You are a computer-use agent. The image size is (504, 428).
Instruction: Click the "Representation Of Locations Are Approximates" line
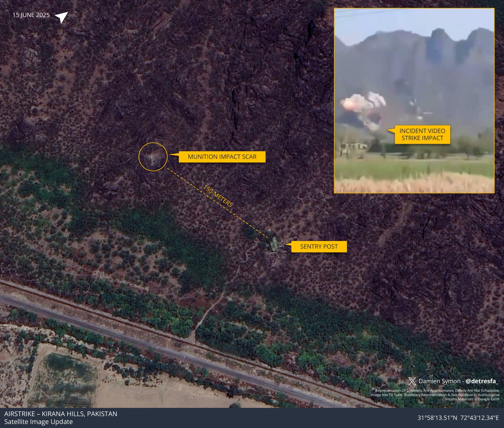click(x=437, y=390)
